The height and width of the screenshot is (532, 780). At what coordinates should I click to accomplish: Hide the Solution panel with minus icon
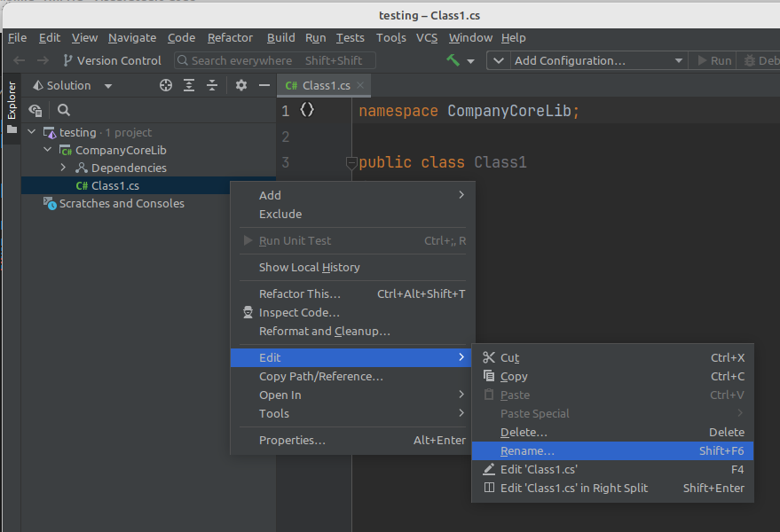[x=264, y=85]
